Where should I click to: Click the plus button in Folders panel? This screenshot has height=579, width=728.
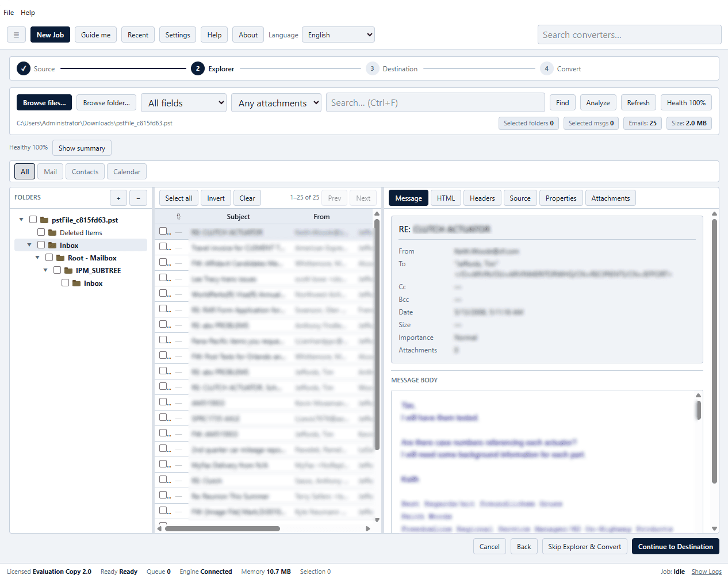point(118,198)
